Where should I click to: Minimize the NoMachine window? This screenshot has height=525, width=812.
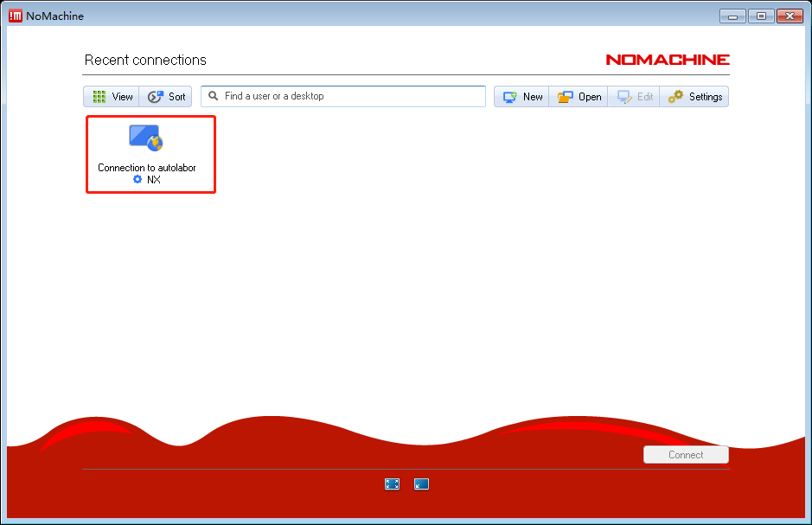click(733, 16)
